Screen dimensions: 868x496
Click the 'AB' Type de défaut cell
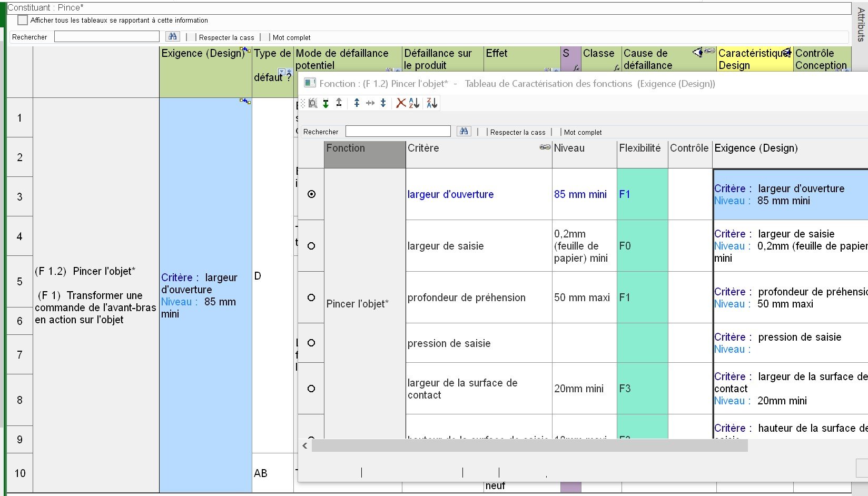coord(273,473)
